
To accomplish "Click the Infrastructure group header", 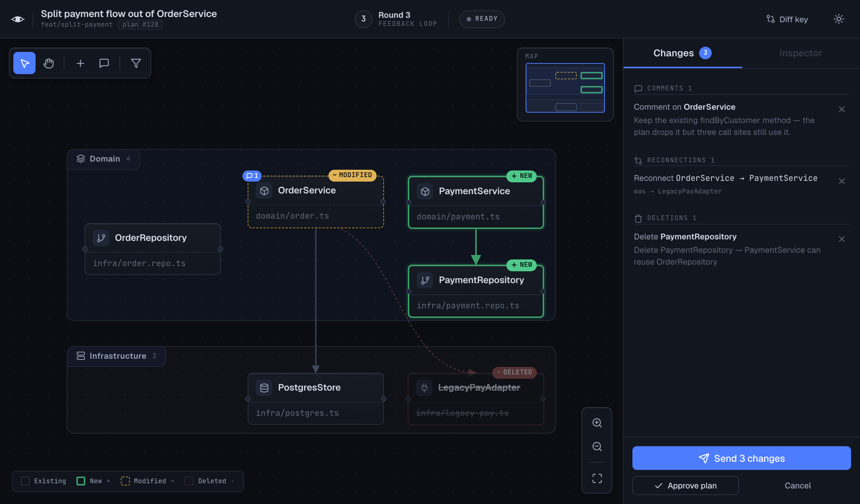I will tap(116, 356).
